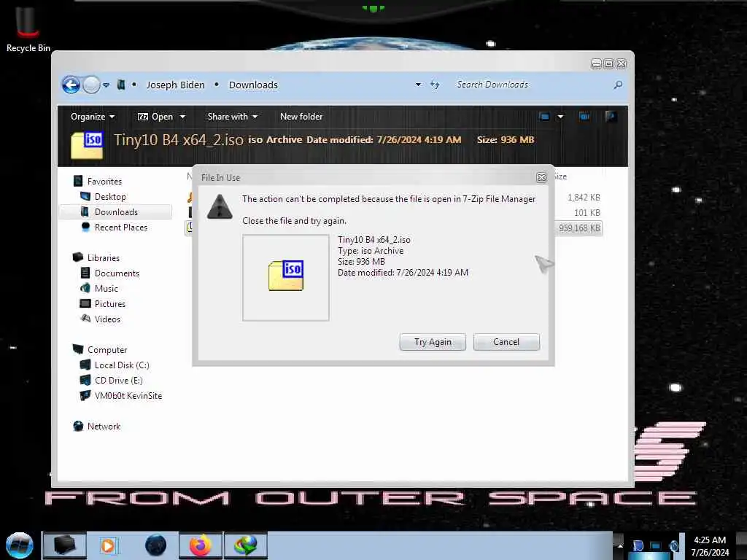This screenshot has height=560, width=747.
Task: Open the clock showing 4:25 AM
Action: pos(710,546)
